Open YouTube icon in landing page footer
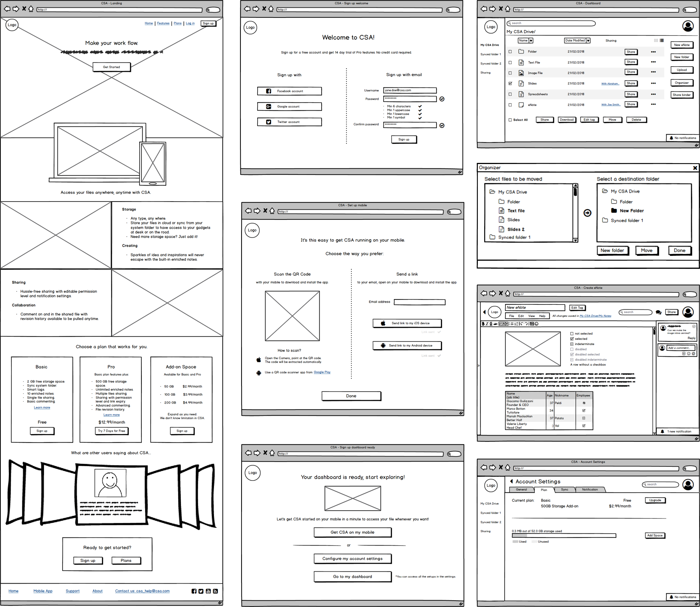The image size is (700, 607). (x=208, y=591)
